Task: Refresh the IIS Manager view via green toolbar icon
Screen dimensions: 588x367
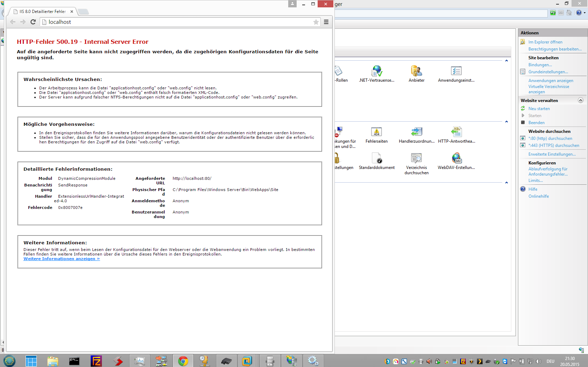Action: click(553, 13)
